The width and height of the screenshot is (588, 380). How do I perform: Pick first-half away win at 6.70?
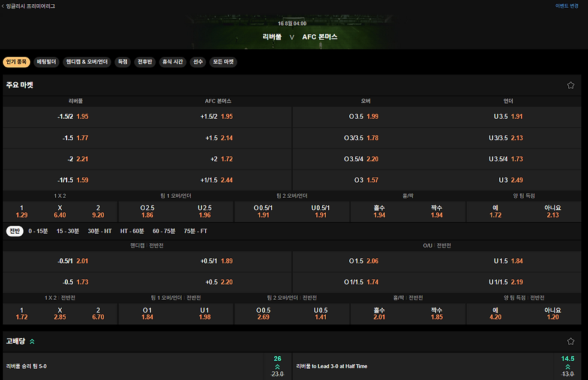click(x=98, y=313)
